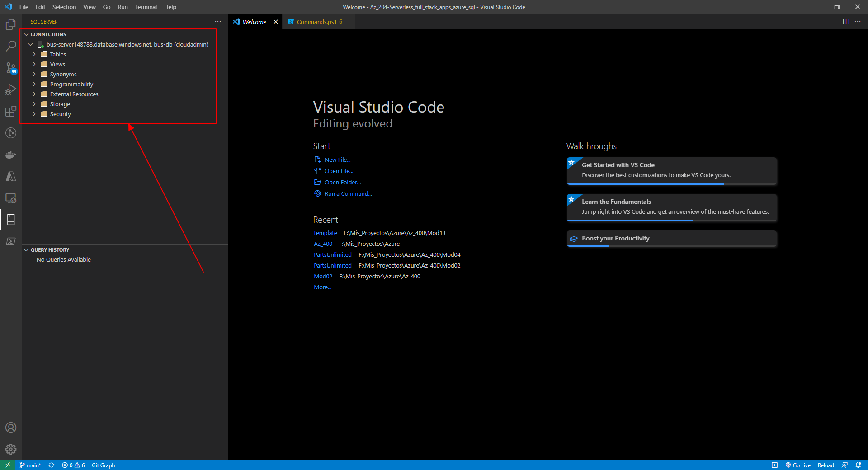This screenshot has width=868, height=470.
Task: Open Boost your Productivity walkthrough
Action: tap(672, 239)
